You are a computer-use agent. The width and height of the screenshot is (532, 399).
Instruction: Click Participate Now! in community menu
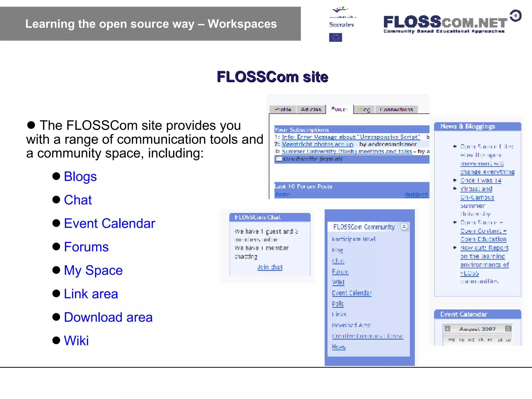(x=354, y=239)
